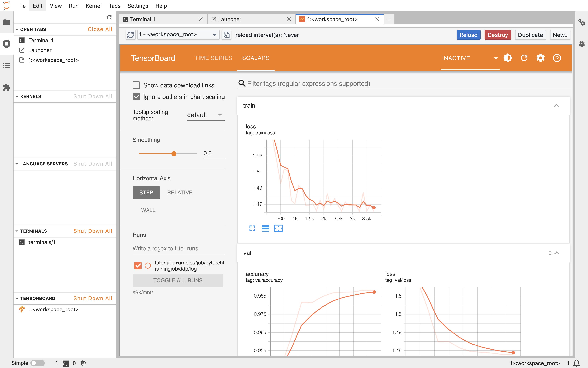Collapse the TERMINALS section
This screenshot has height=368, width=588.
point(17,231)
